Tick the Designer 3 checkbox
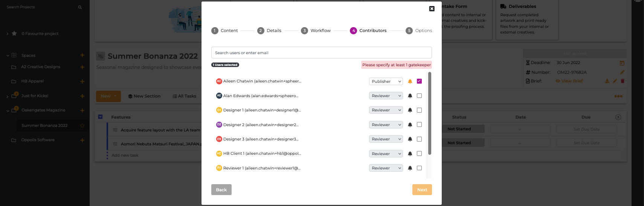 point(419,139)
